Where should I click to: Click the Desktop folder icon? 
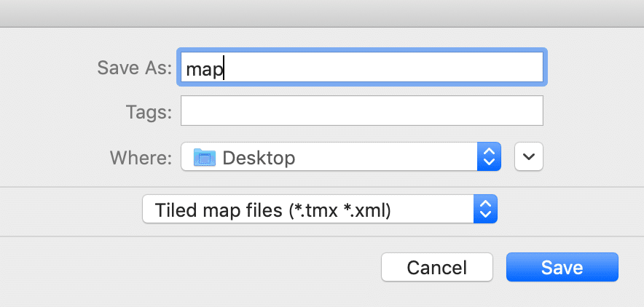coord(205,157)
